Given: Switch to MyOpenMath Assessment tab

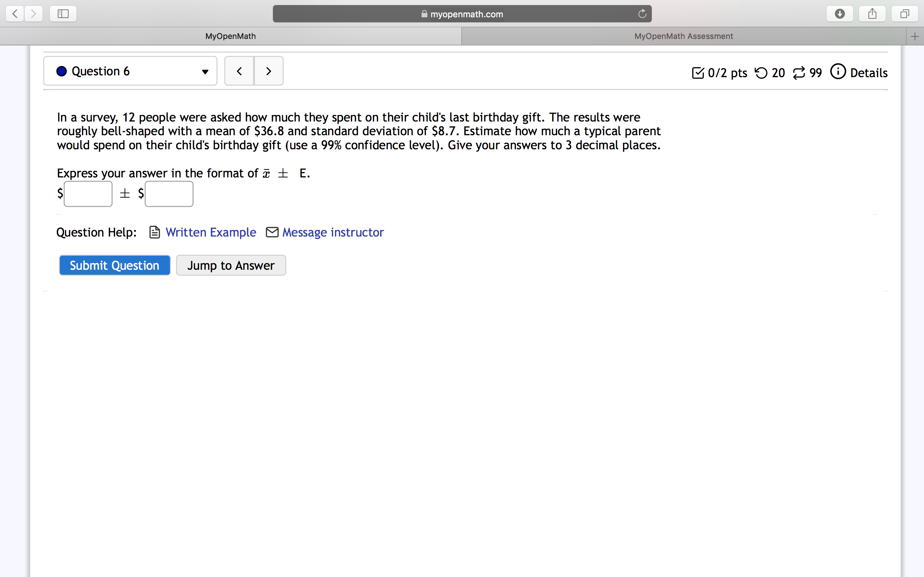Looking at the screenshot, I should click(x=684, y=36).
